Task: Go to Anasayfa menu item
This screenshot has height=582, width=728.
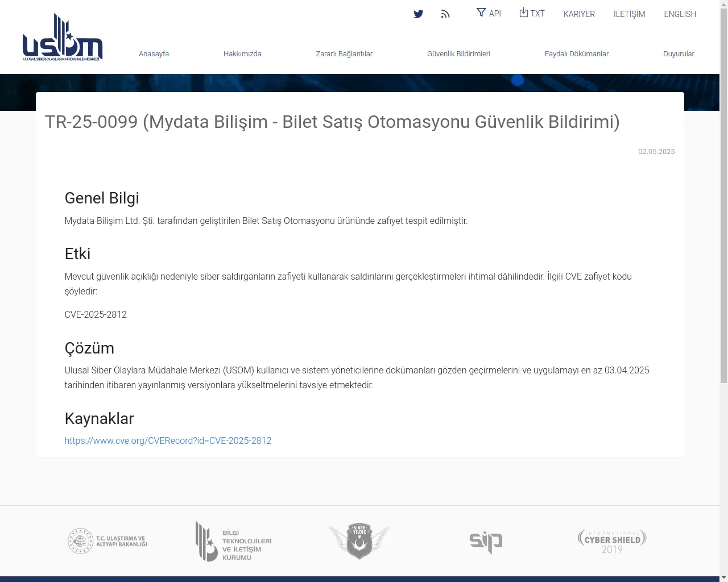Action: pyautogui.click(x=154, y=54)
